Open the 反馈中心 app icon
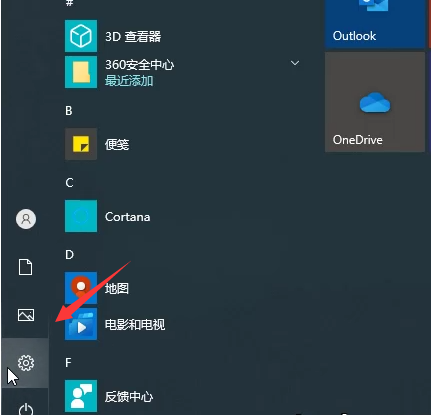The width and height of the screenshot is (431, 416). [x=81, y=396]
